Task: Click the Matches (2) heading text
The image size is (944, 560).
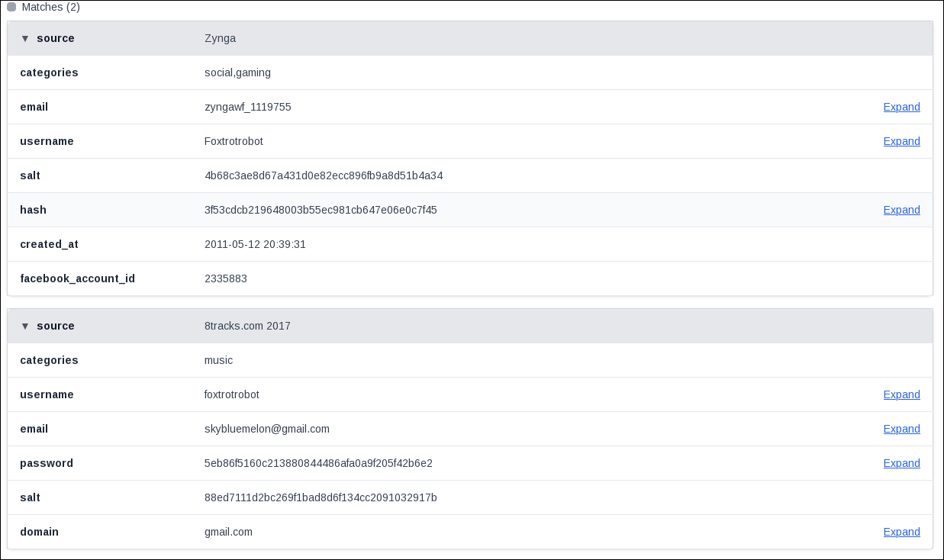Action: coord(51,7)
